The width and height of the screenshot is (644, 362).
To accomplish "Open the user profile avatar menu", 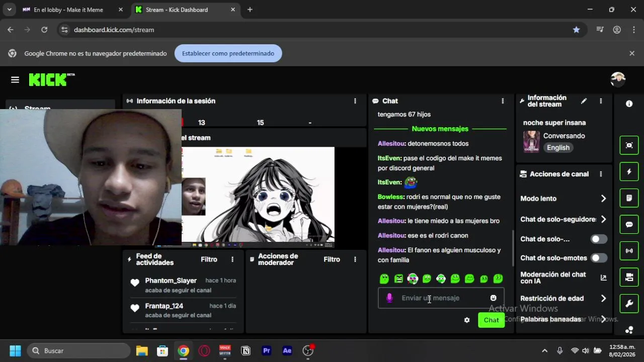I will point(618,79).
